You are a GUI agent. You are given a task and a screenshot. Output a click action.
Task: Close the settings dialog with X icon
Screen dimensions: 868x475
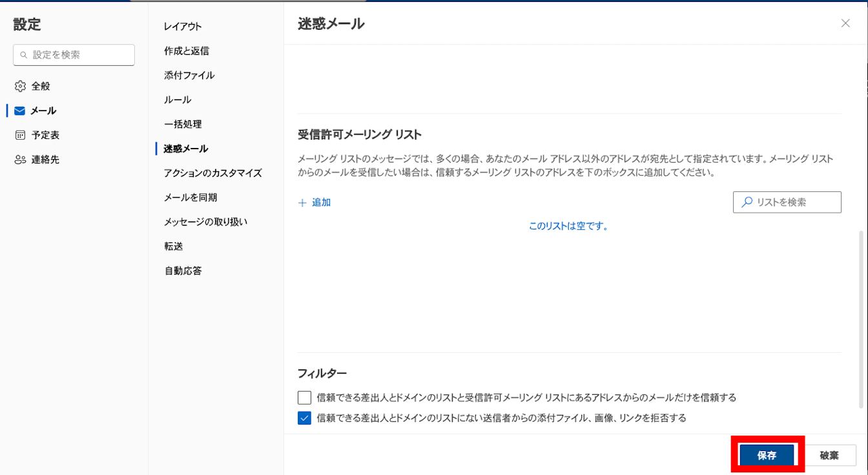pyautogui.click(x=845, y=23)
